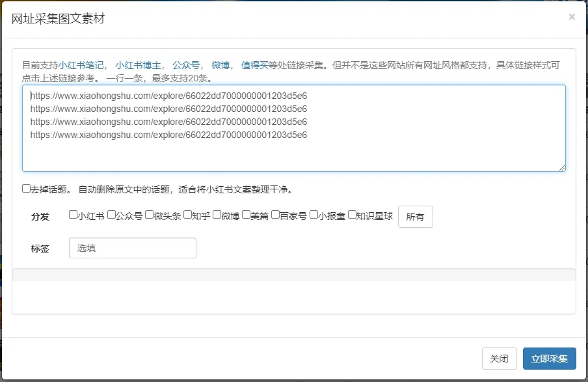Click the 所有 button
The image size is (588, 382).
coord(415,217)
